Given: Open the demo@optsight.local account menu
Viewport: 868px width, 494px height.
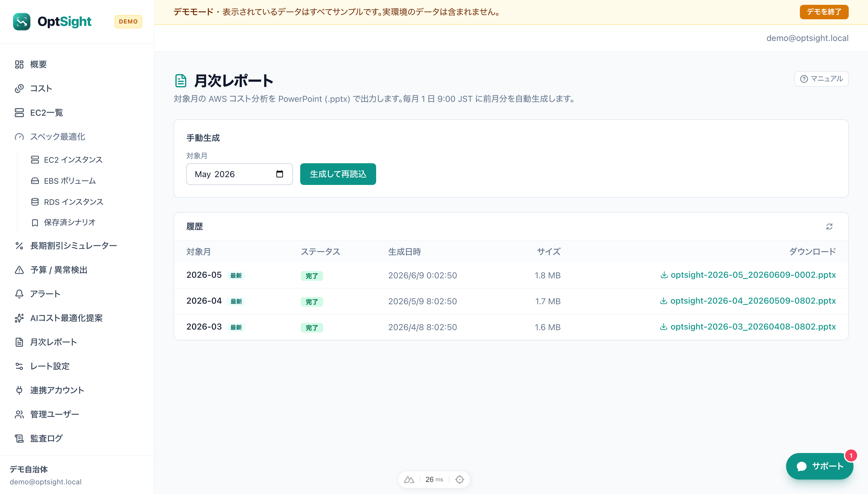Looking at the screenshot, I should [807, 38].
